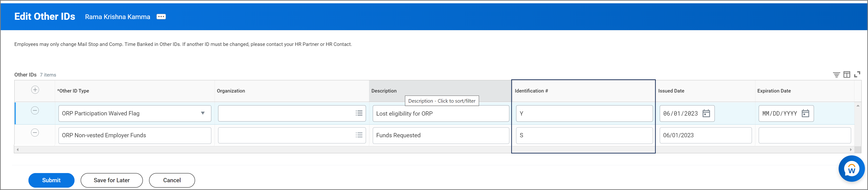The image size is (868, 190).
Task: Click Save for Later
Action: [x=112, y=180]
